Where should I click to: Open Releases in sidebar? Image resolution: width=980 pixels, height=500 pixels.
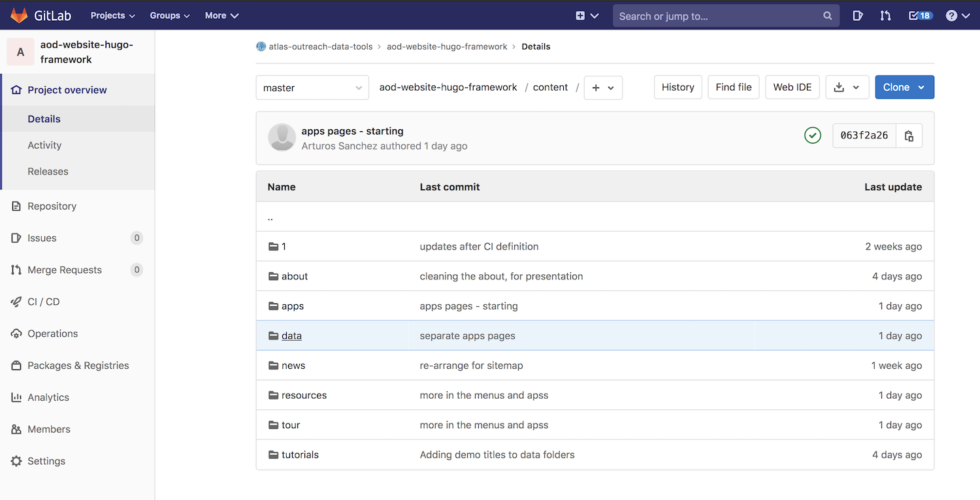[48, 172]
